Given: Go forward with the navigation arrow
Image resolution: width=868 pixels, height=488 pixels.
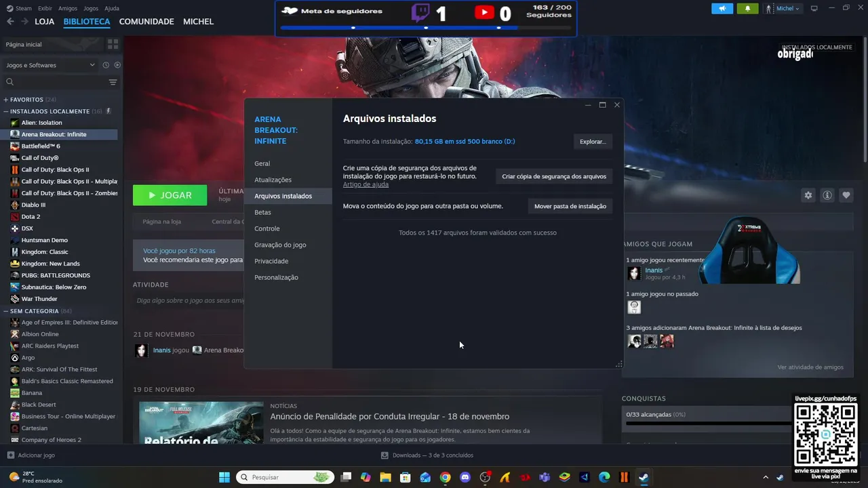Looking at the screenshot, I should click(24, 22).
